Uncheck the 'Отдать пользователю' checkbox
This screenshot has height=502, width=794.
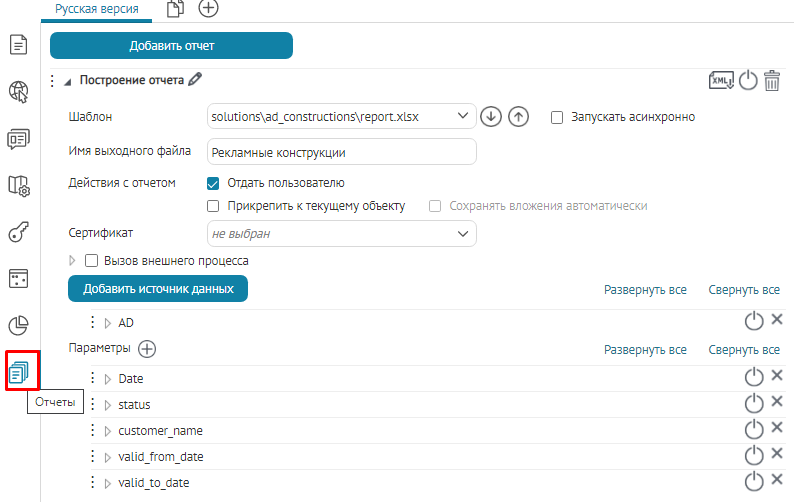(213, 183)
